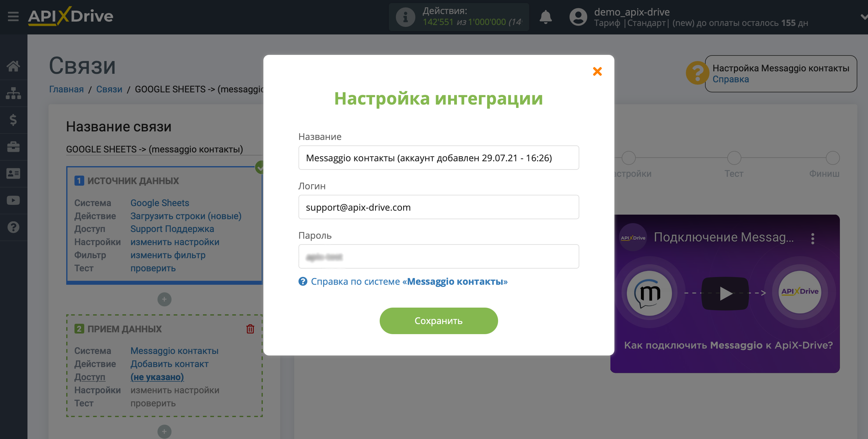Open the notifications bell
This screenshot has width=868, height=439.
coord(545,17)
